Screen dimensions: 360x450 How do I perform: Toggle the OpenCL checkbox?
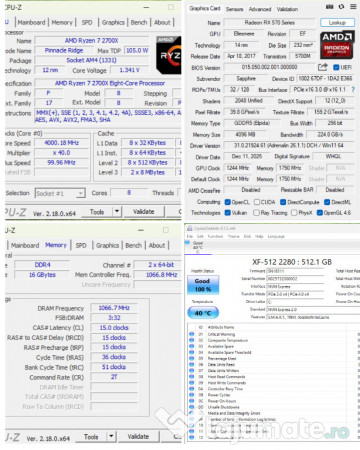point(228,202)
